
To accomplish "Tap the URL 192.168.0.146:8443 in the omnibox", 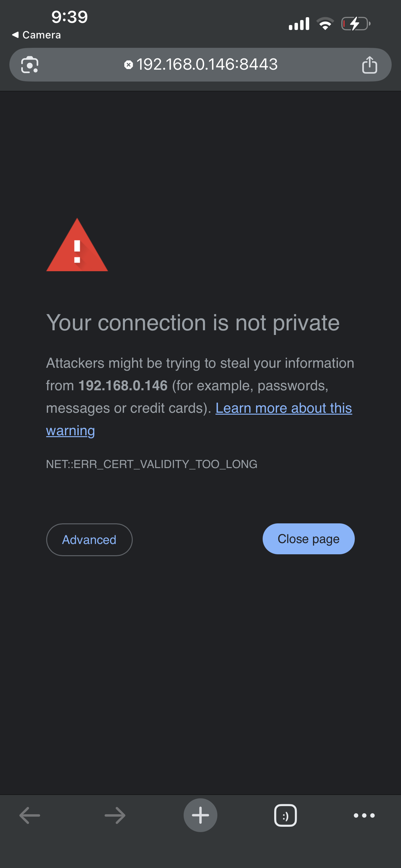I will pyautogui.click(x=207, y=65).
